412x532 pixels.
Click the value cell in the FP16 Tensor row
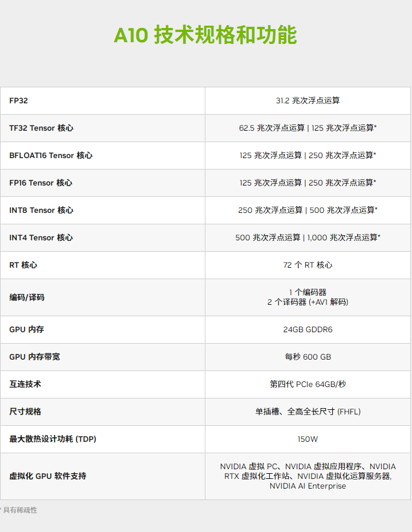[308, 183]
